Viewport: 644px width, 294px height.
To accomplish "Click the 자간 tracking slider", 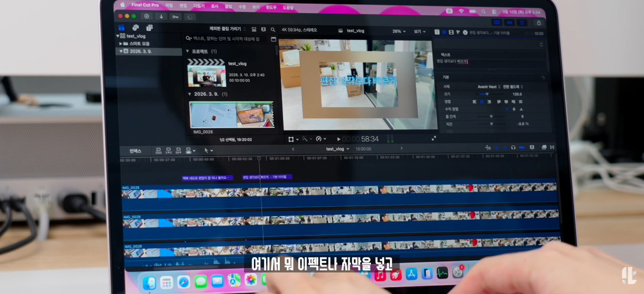I will pos(491,123).
